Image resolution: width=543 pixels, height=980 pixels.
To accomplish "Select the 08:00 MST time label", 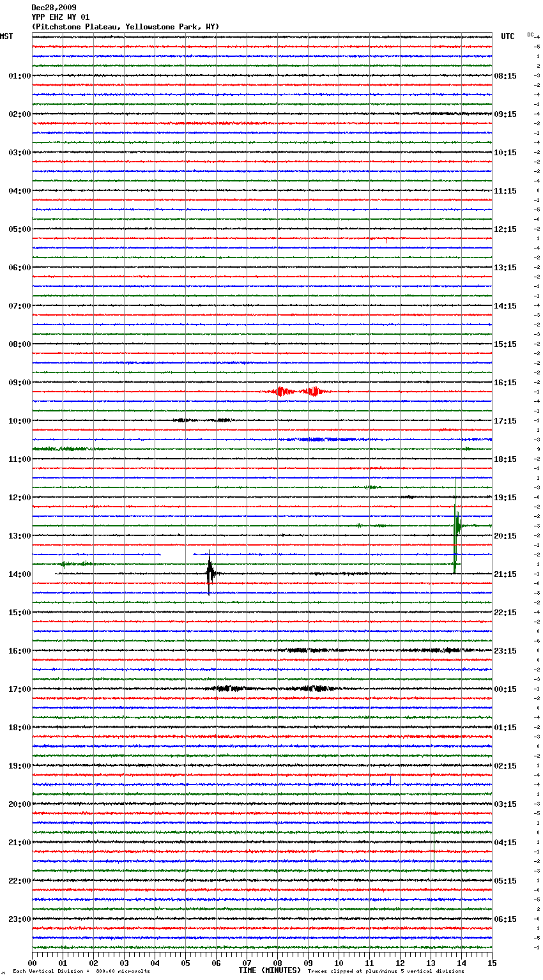I will tap(20, 344).
